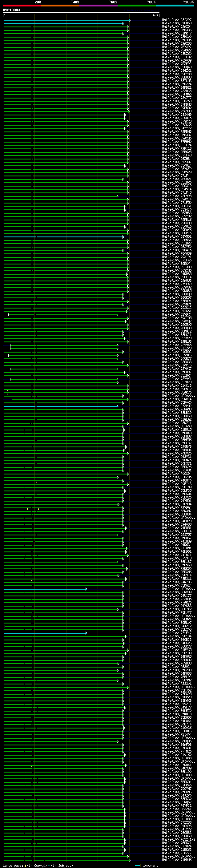Open hit UniRef100_C1MKT7

(x=177, y=33)
